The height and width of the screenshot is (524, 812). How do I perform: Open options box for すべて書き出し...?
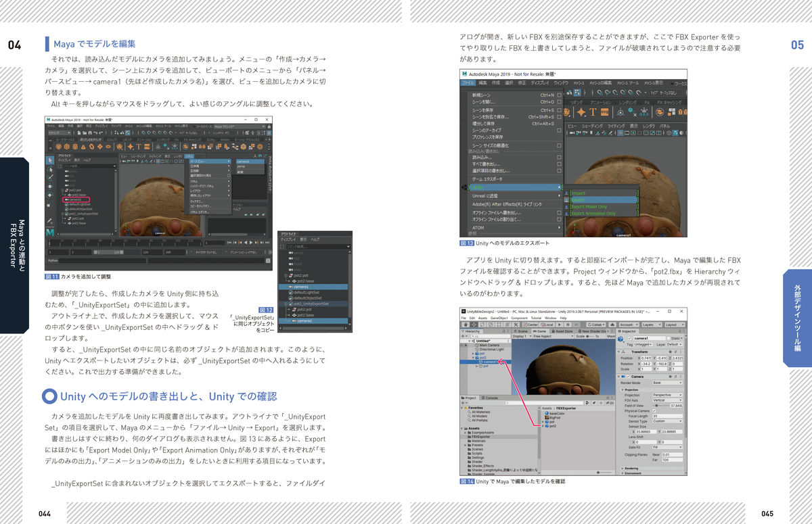559,164
